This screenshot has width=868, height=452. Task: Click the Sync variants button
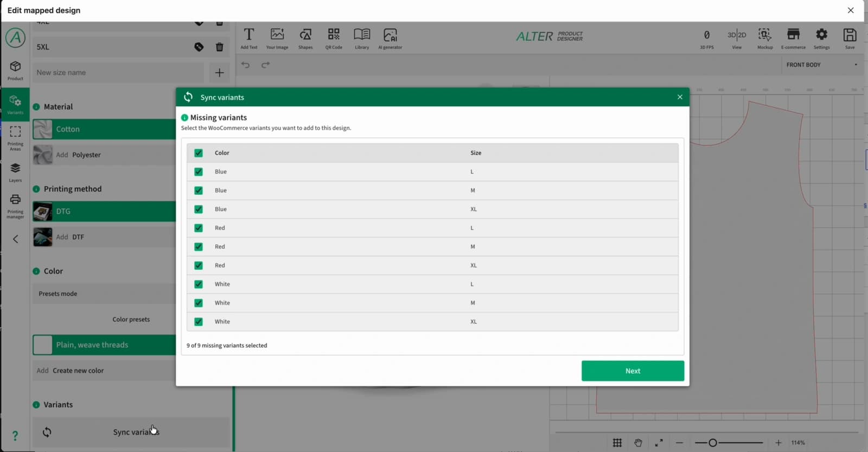click(131, 432)
